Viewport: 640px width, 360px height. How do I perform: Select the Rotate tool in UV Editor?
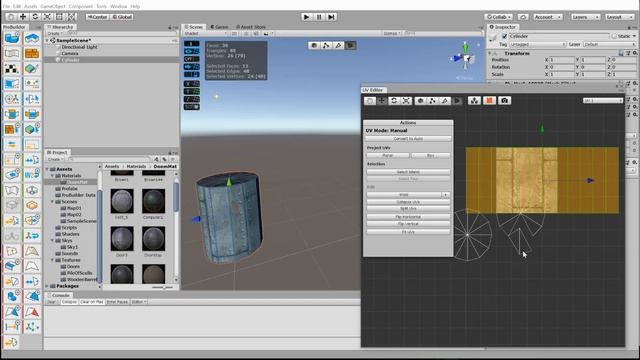pos(394,100)
